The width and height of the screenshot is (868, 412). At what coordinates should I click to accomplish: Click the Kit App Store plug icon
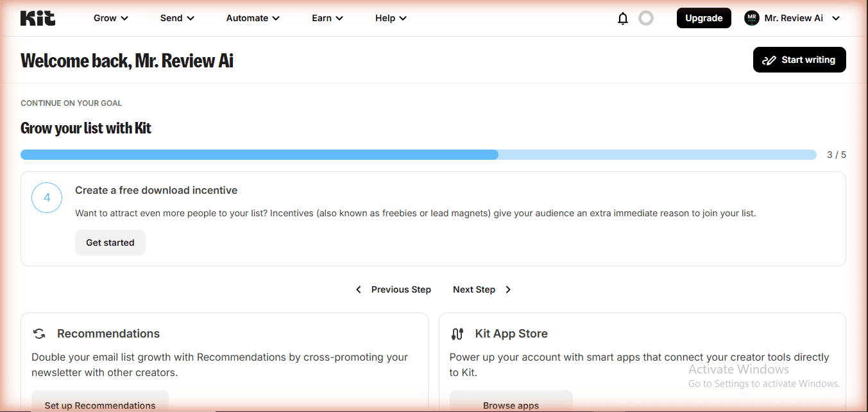point(457,334)
